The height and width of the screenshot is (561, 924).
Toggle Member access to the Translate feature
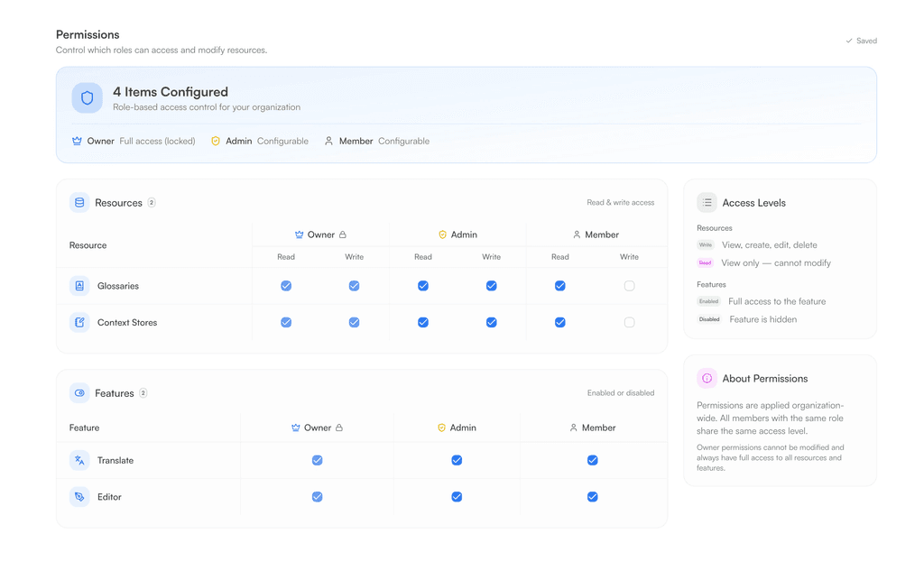click(592, 460)
